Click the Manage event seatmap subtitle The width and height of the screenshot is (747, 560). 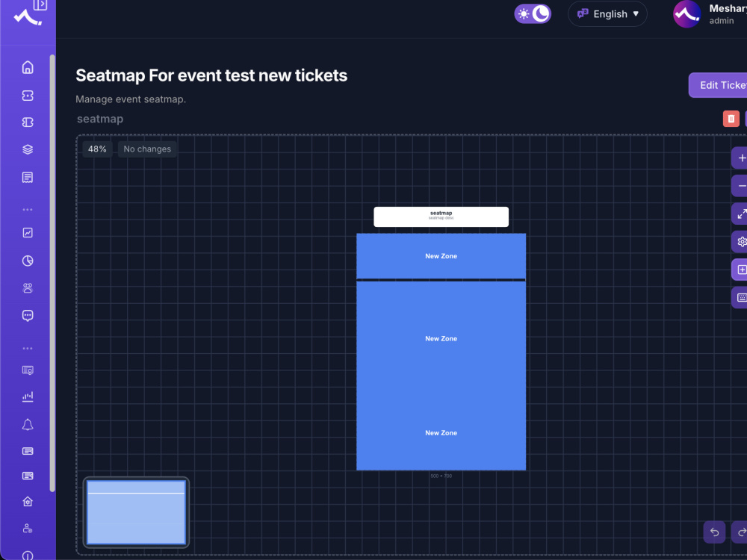(131, 99)
